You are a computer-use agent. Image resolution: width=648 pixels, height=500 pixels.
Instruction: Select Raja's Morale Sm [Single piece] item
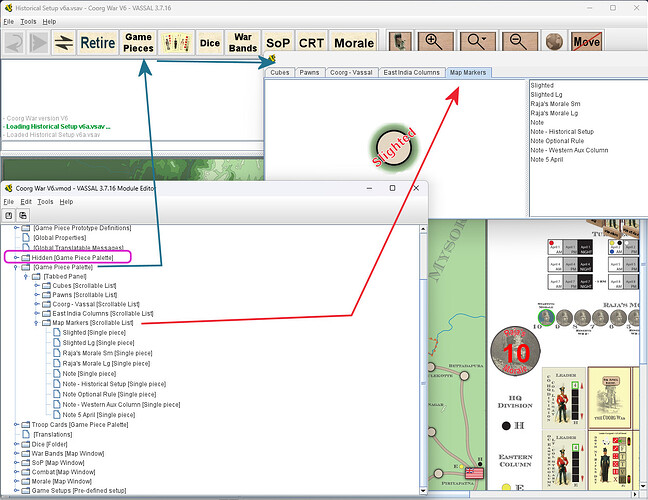click(107, 353)
